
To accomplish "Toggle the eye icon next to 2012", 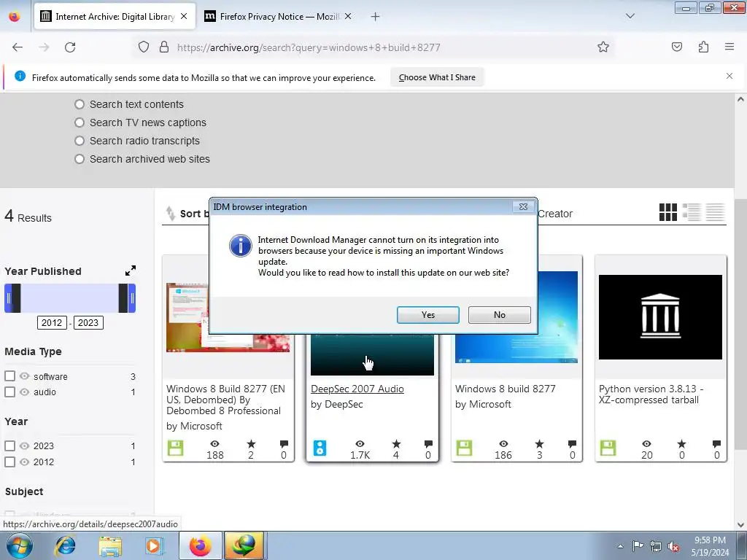I will point(24,462).
